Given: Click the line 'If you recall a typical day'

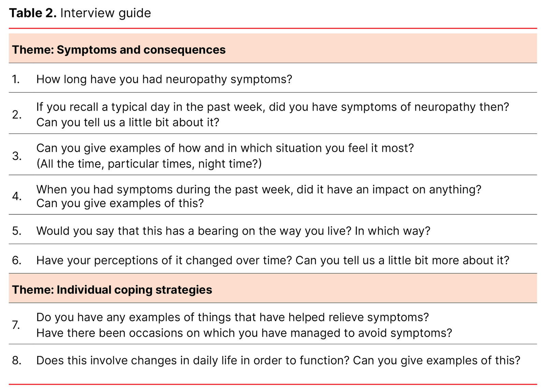Looking at the screenshot, I should (x=272, y=107).
